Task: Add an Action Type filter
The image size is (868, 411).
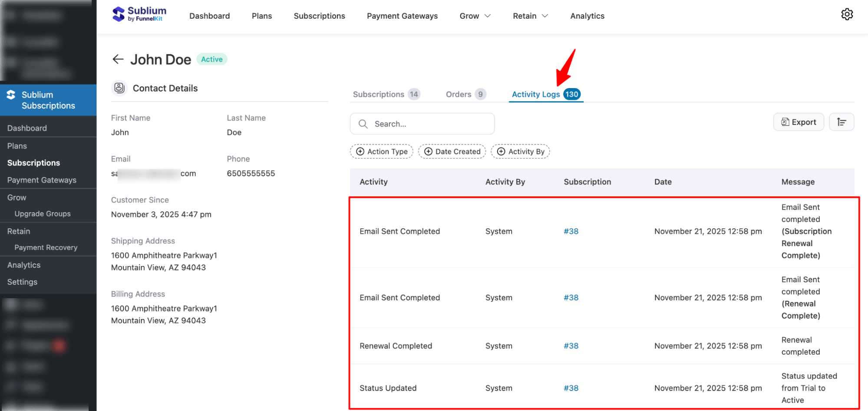Action: 382,151
